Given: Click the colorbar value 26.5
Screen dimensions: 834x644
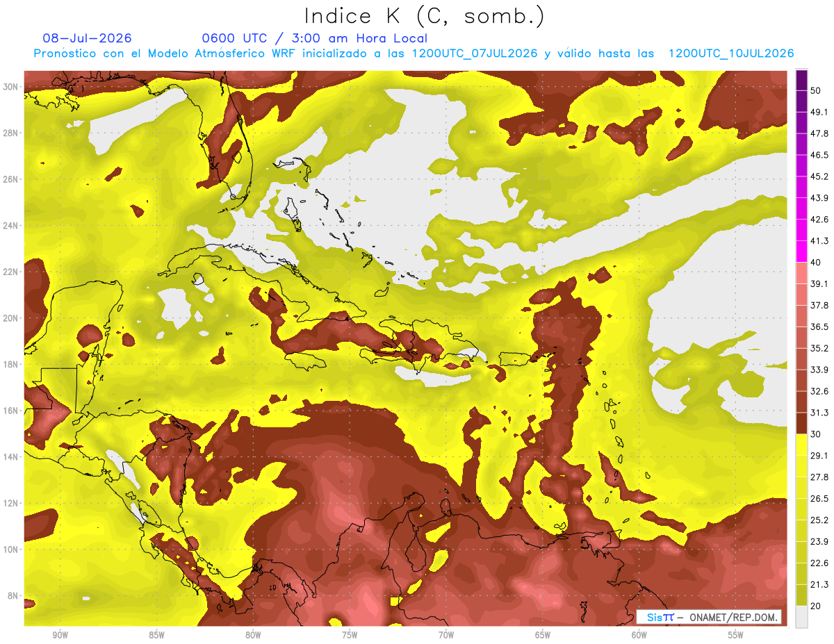Looking at the screenshot, I should (x=819, y=498).
